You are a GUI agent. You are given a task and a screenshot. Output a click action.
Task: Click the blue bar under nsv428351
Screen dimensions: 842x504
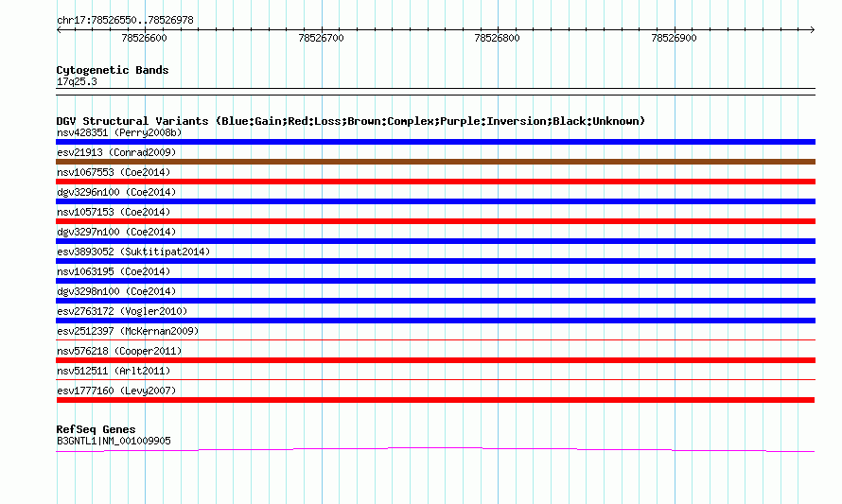point(435,142)
